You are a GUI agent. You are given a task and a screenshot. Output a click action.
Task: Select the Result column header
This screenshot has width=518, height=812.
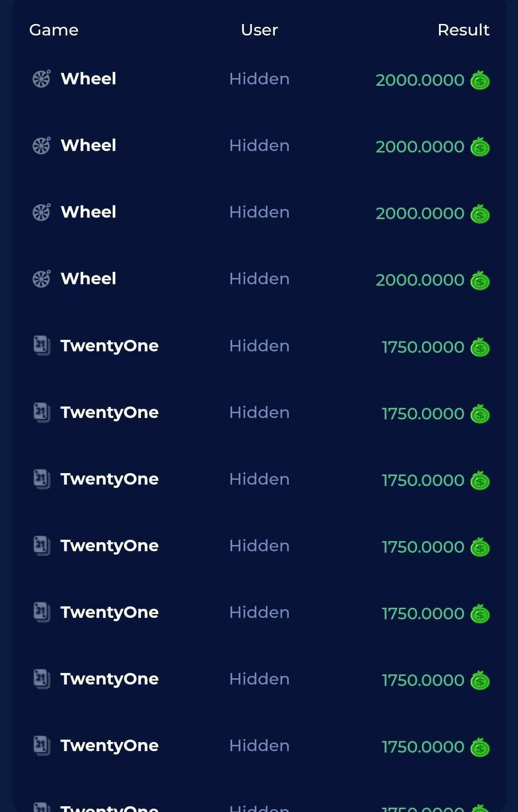[463, 30]
